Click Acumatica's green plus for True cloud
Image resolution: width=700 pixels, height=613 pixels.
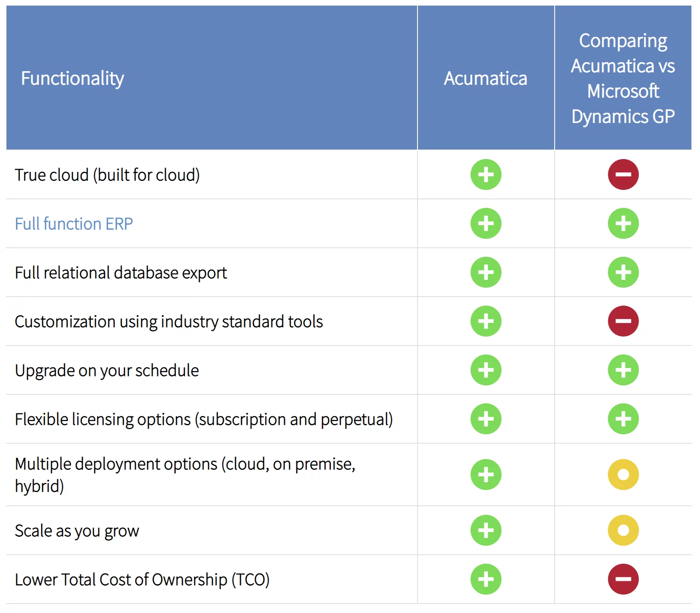coord(486,174)
